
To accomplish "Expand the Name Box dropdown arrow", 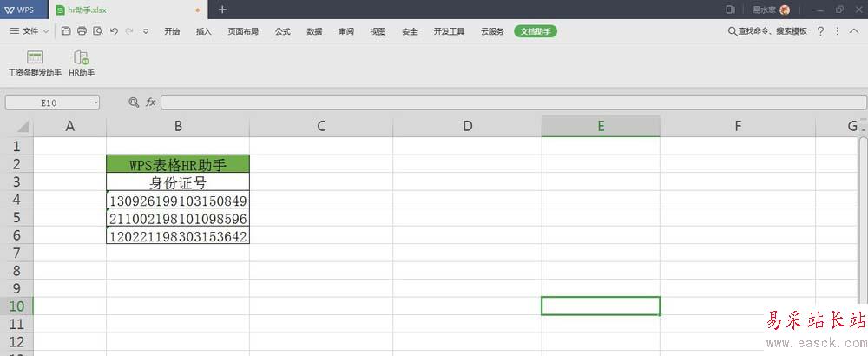I will (x=95, y=102).
